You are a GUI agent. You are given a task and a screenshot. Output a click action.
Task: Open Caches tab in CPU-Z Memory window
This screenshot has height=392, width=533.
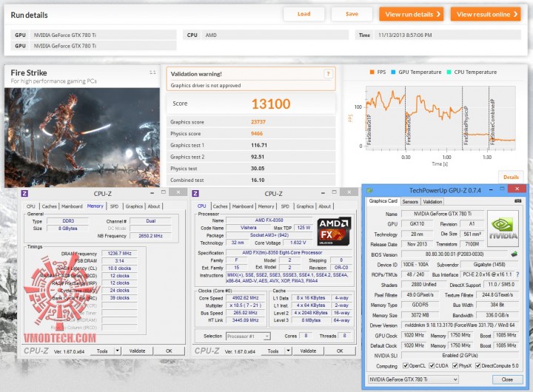[50, 206]
